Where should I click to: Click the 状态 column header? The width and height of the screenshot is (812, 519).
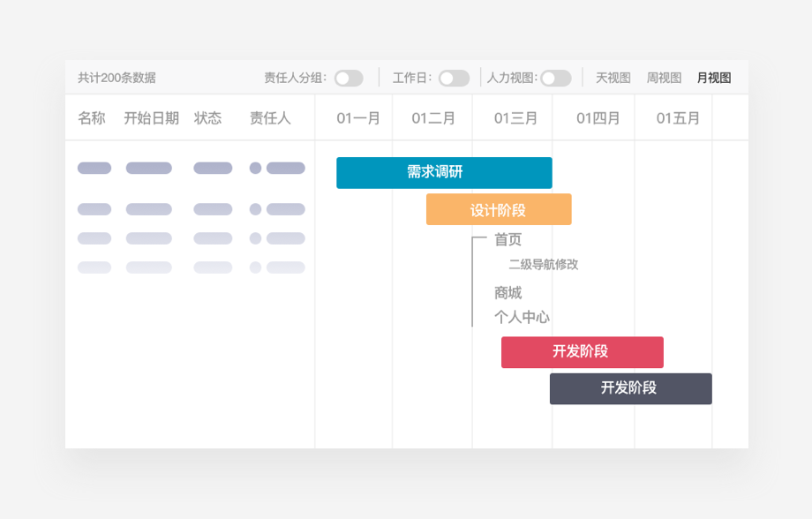pyautogui.click(x=207, y=118)
